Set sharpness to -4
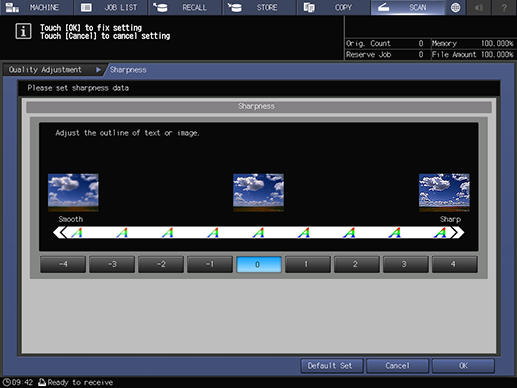This screenshot has height=388, width=517. point(63,264)
